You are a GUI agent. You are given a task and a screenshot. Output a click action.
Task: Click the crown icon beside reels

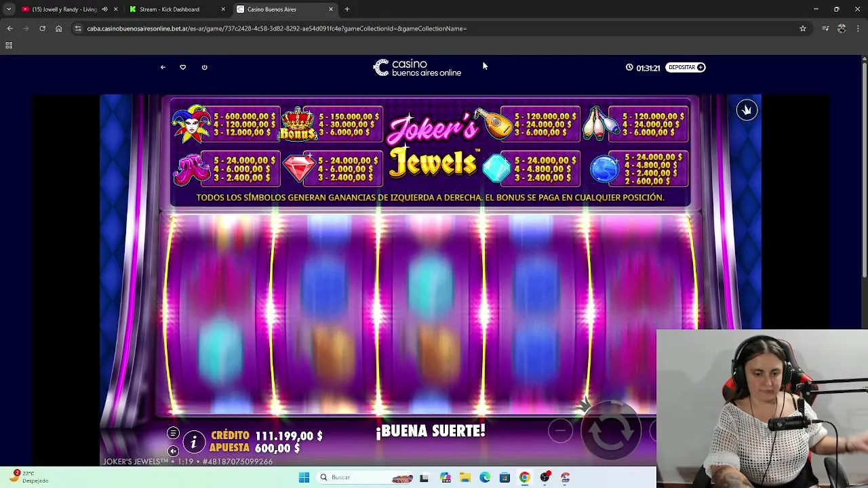point(747,110)
